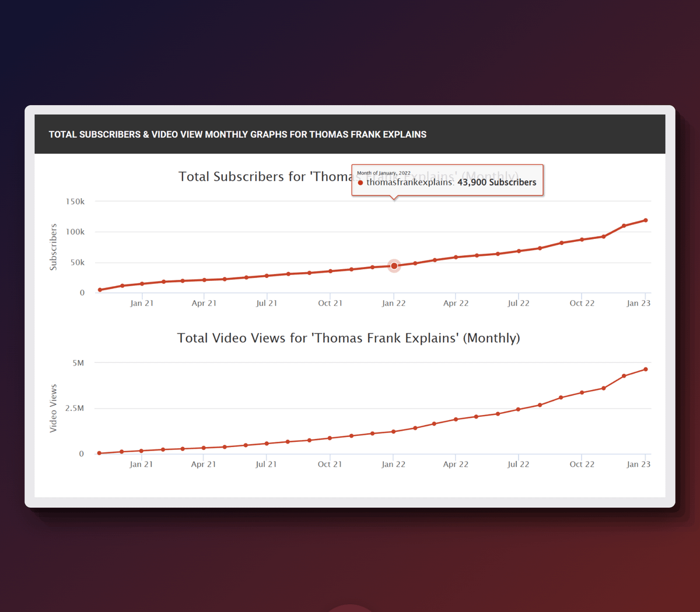The width and height of the screenshot is (700, 612).
Task: Click the '43,900 Subscribers' tooltip value
Action: (496, 182)
